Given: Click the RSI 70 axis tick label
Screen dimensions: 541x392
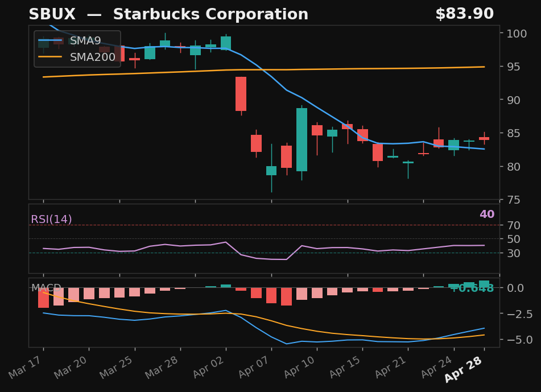Looking at the screenshot, I should [x=514, y=225].
